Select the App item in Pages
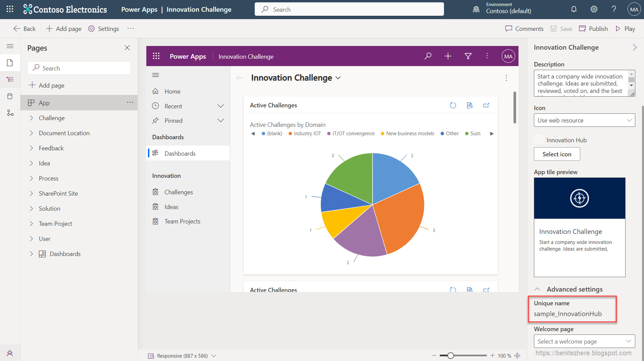644x361 pixels. pos(79,103)
